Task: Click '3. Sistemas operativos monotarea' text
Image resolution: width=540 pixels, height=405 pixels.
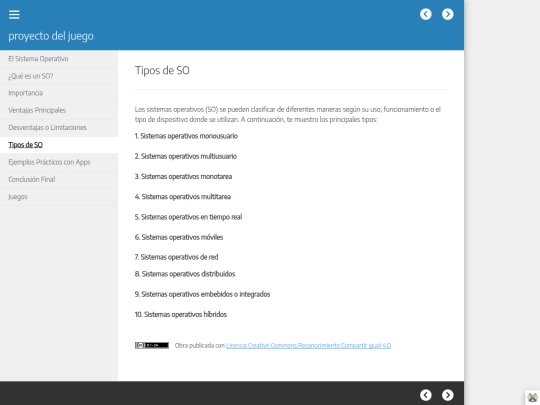Action: 183,177
